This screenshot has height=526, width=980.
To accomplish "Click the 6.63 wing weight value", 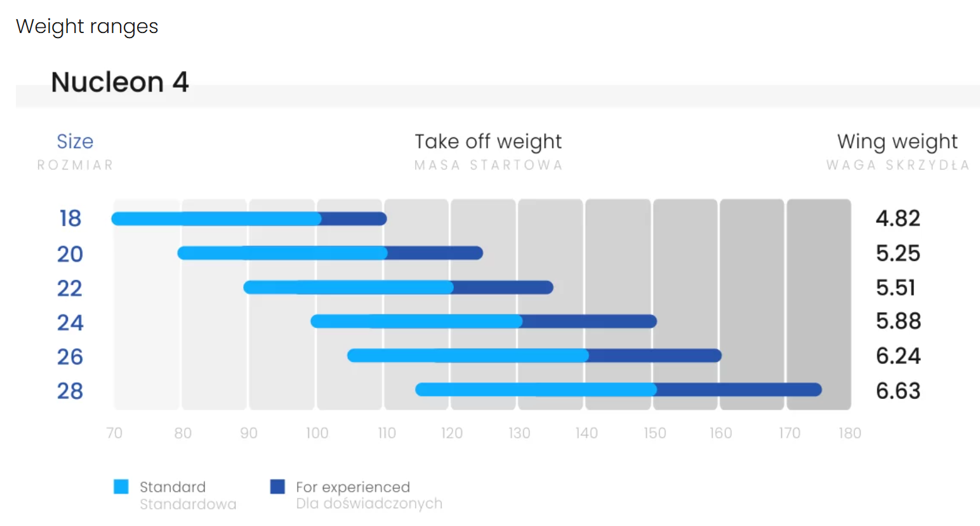I will pos(897,391).
